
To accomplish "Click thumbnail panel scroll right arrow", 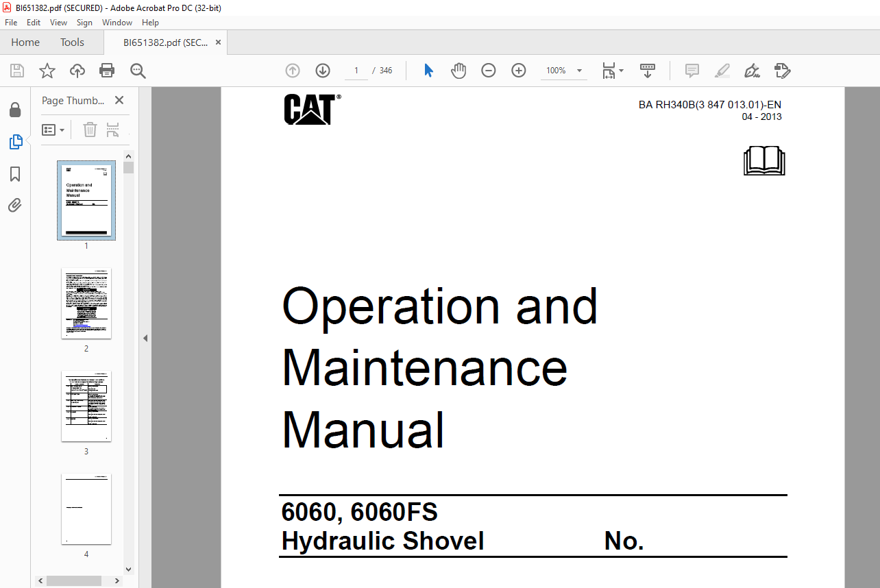I will [x=118, y=580].
